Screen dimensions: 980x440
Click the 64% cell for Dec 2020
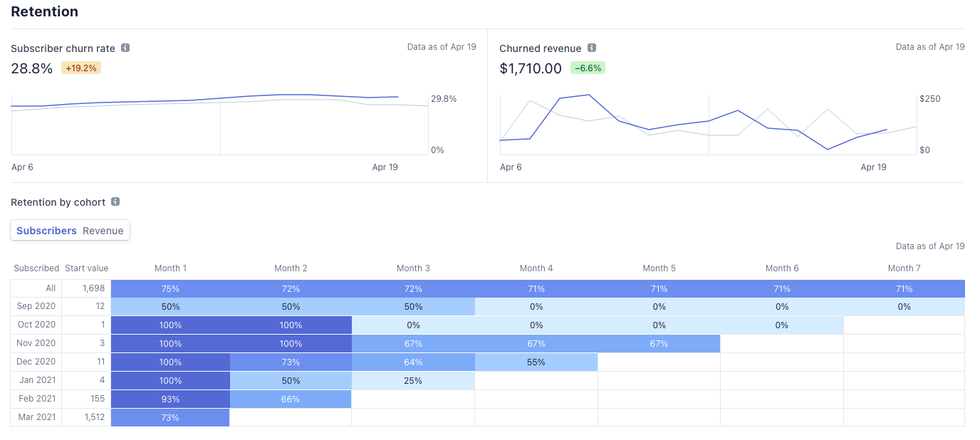pos(413,362)
